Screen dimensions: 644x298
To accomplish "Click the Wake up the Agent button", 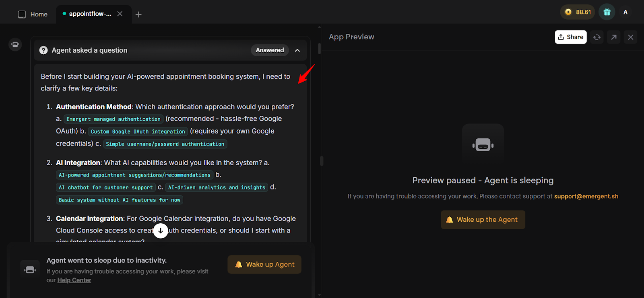I will 483,220.
